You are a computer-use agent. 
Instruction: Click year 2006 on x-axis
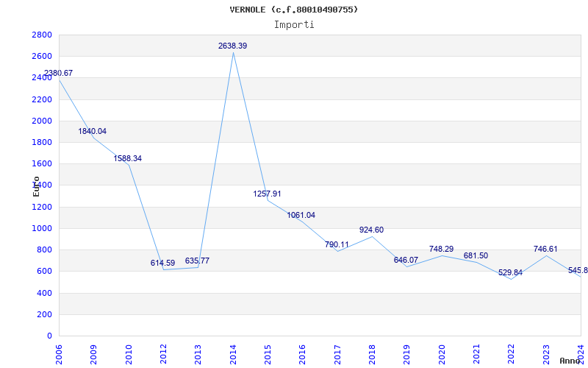click(59, 355)
